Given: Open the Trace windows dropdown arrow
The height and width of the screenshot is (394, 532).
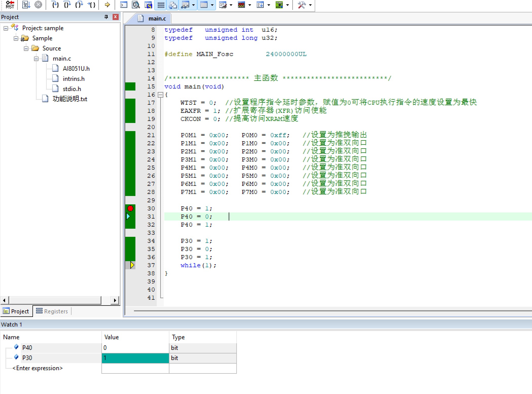Looking at the screenshot, I should [269, 5].
